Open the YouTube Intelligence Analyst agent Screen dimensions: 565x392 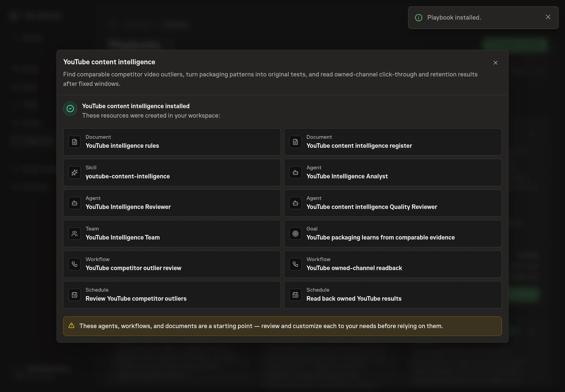(x=393, y=172)
